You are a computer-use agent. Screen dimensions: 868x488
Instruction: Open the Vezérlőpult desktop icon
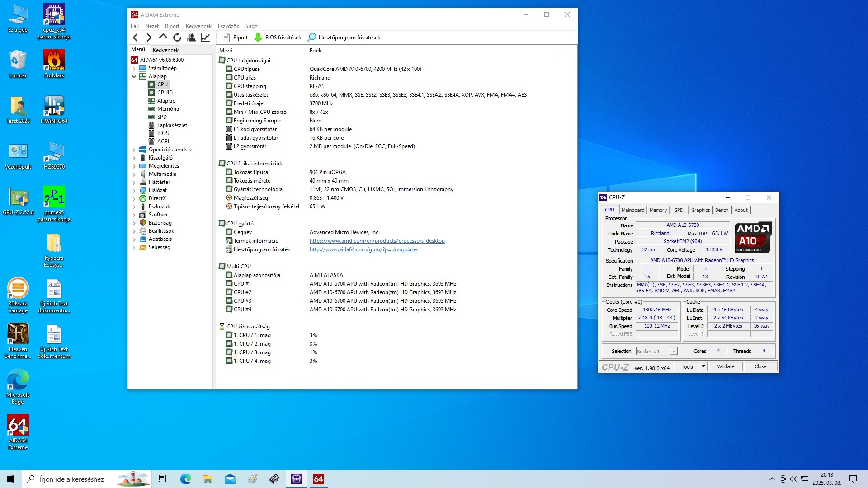coord(18,155)
